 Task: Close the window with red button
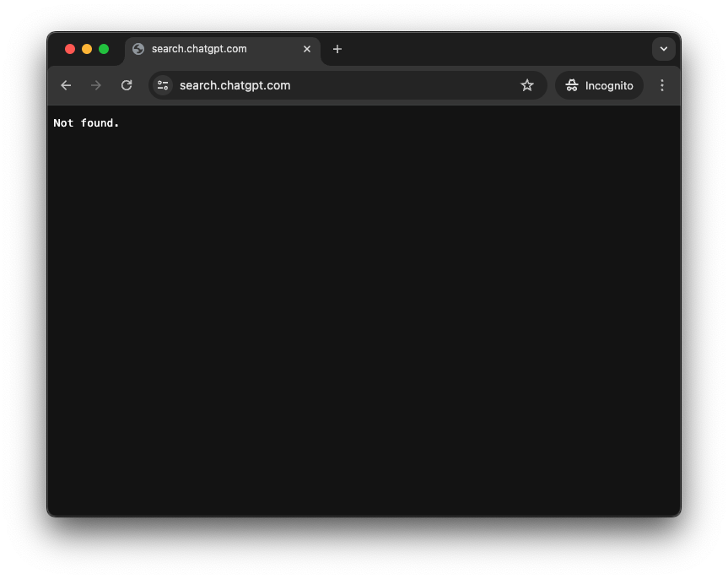tap(70, 49)
